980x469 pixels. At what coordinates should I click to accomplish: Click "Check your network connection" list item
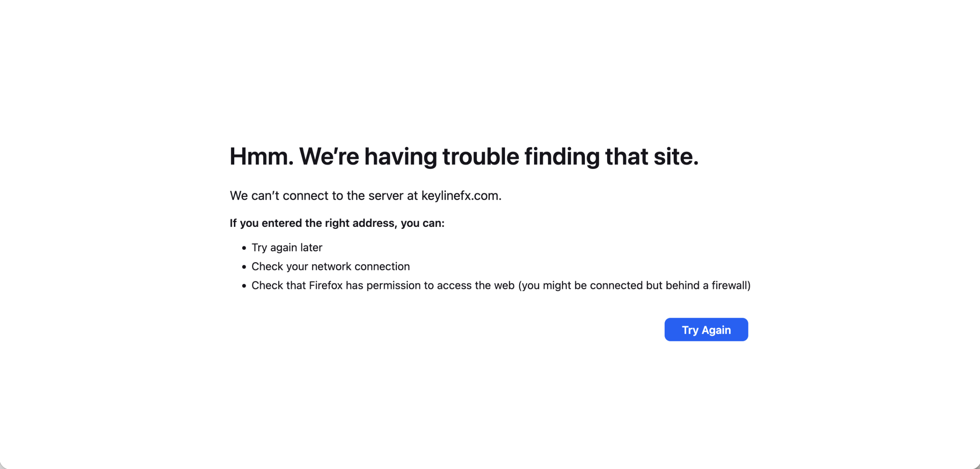pos(330,267)
